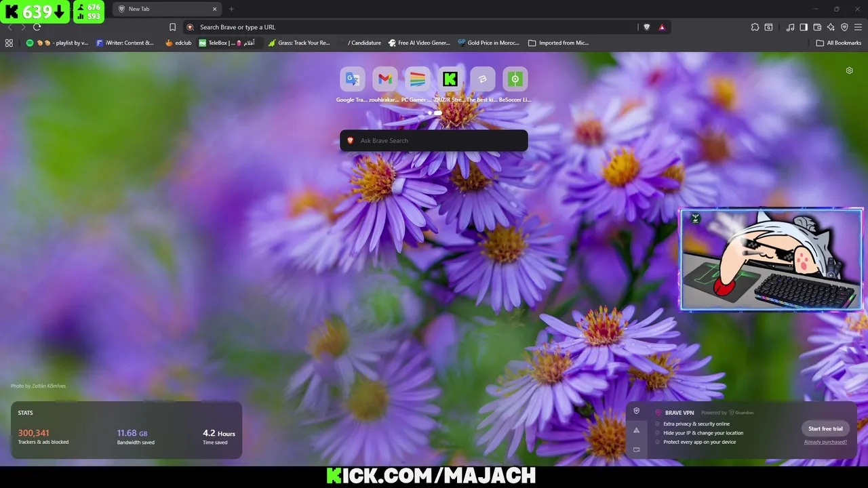The height and width of the screenshot is (488, 868).
Task: Expand the All Bookmarks folder
Action: tap(839, 43)
